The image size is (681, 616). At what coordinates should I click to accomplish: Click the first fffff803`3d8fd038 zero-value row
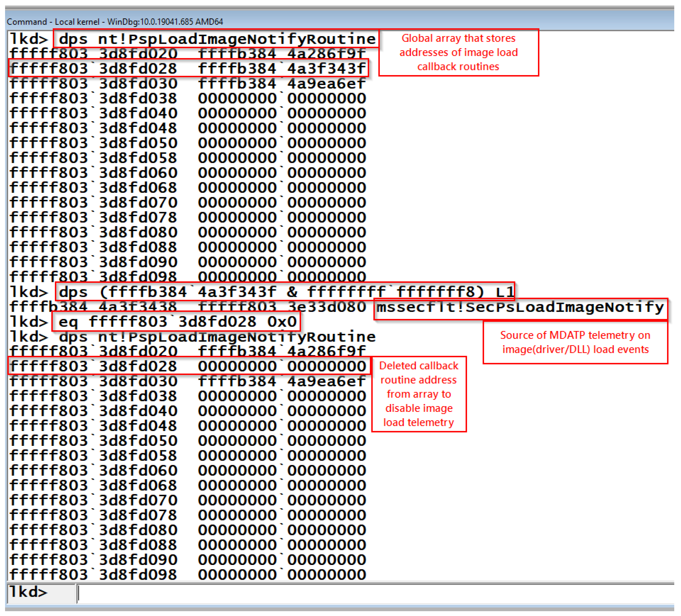coord(188,98)
